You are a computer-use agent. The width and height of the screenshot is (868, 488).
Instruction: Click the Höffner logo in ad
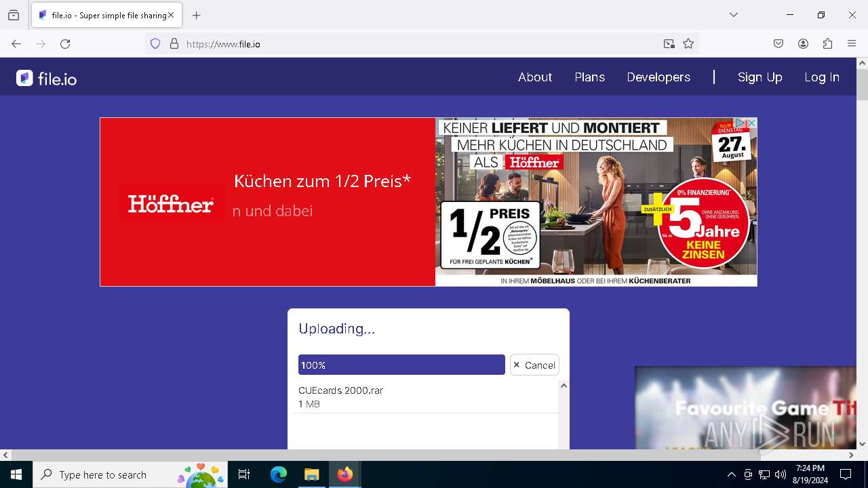(x=171, y=203)
